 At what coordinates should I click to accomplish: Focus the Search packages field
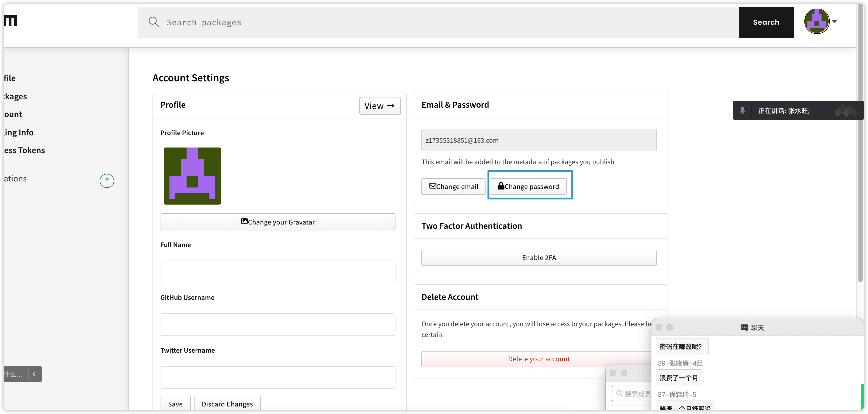[438, 22]
